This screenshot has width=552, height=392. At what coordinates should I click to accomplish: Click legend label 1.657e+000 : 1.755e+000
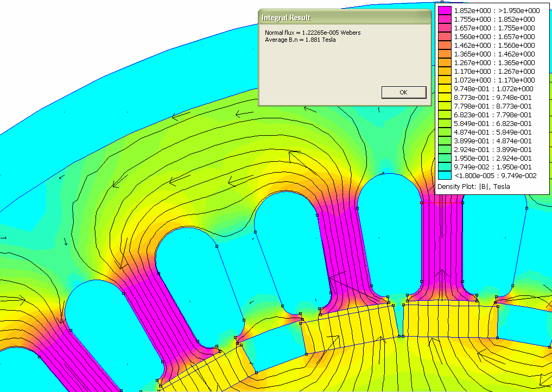pos(494,28)
